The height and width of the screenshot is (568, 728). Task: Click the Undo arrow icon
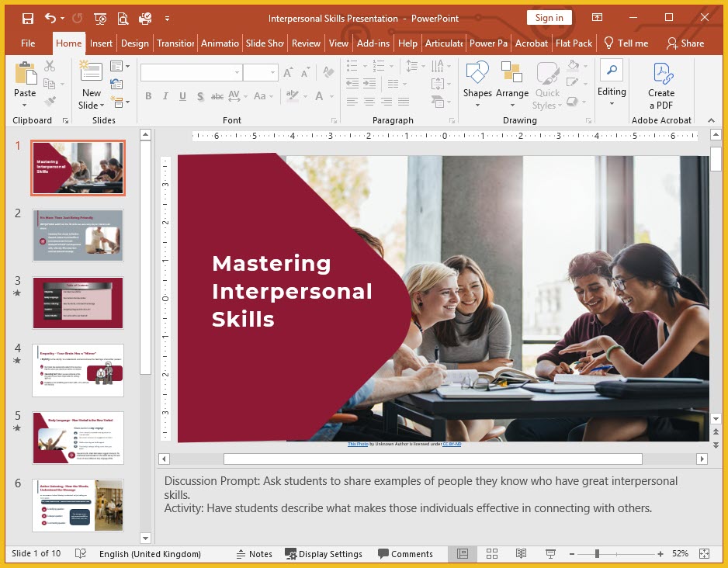click(50, 18)
